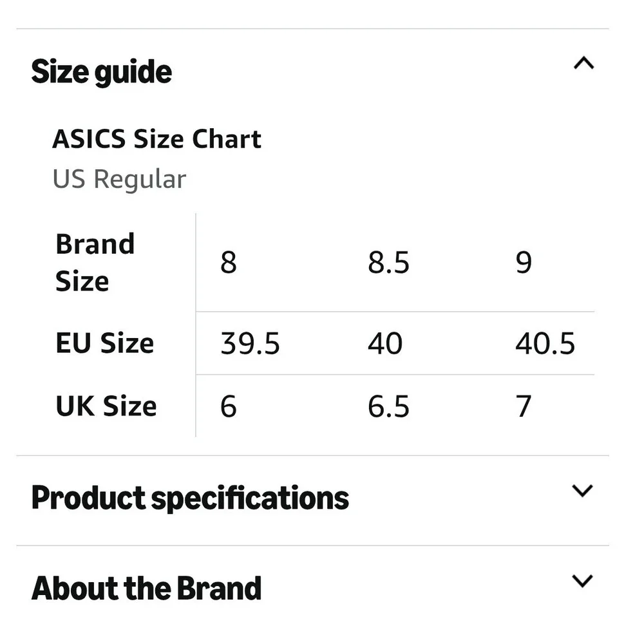
Task: Click brand size 8 cell
Action: [x=229, y=263]
